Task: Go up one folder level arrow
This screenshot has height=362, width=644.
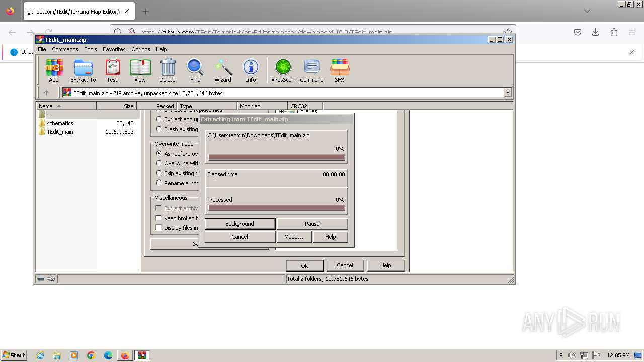Action: (46, 93)
